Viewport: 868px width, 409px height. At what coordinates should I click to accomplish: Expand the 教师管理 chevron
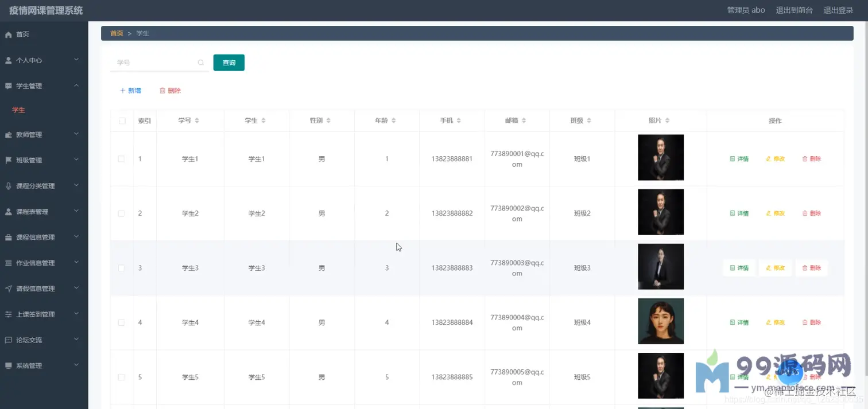click(x=76, y=134)
